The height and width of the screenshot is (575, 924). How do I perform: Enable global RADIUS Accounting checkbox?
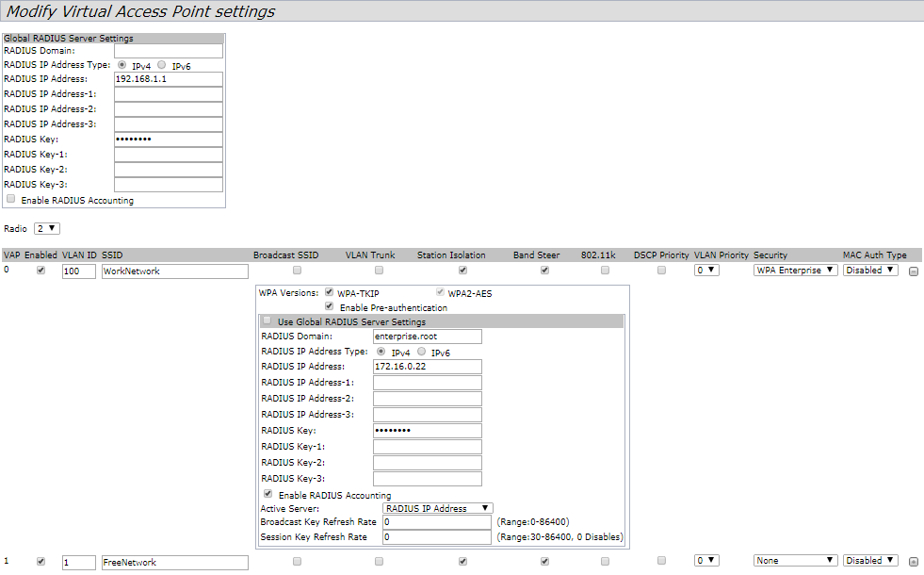tap(10, 199)
